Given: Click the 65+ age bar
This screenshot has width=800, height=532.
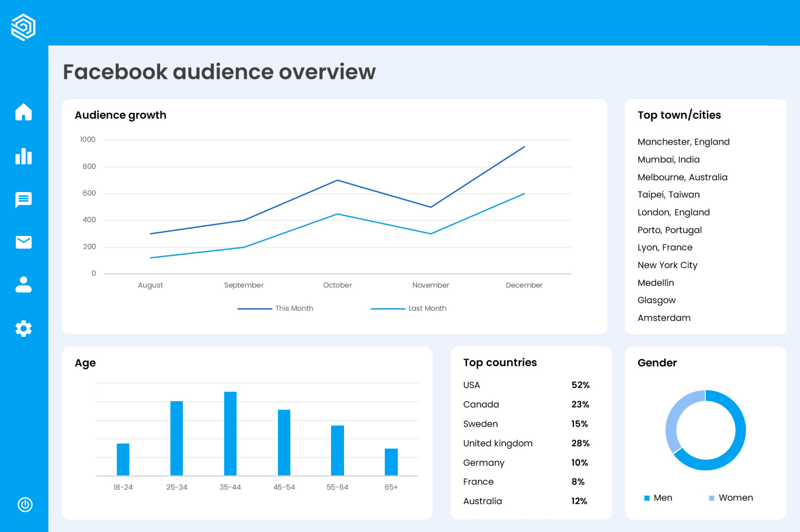Looking at the screenshot, I should tap(391, 462).
